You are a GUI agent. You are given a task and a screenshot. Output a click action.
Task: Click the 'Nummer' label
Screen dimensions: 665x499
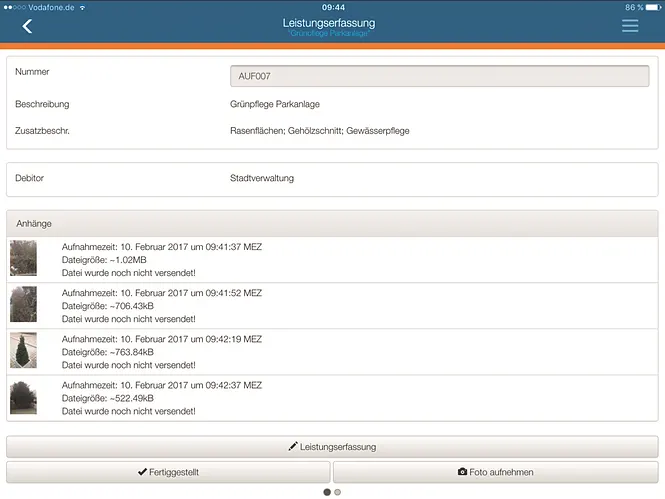[32, 72]
